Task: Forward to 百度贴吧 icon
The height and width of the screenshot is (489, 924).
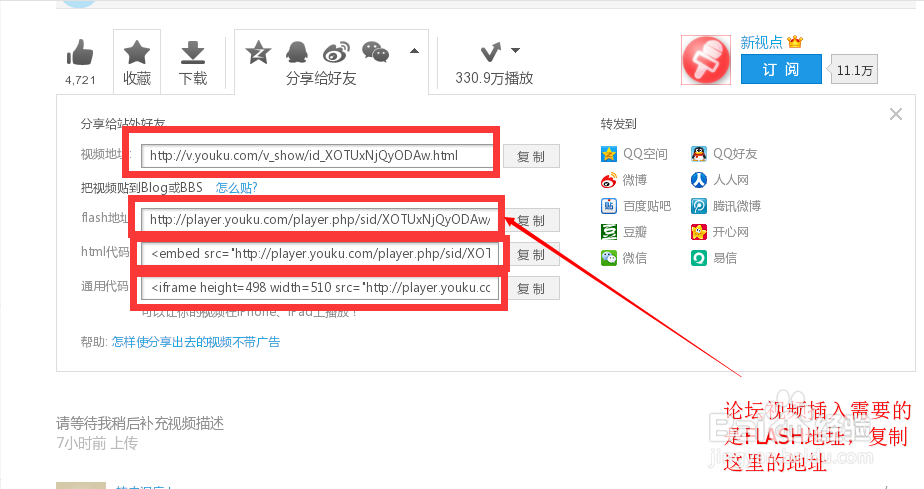Action: 609,206
